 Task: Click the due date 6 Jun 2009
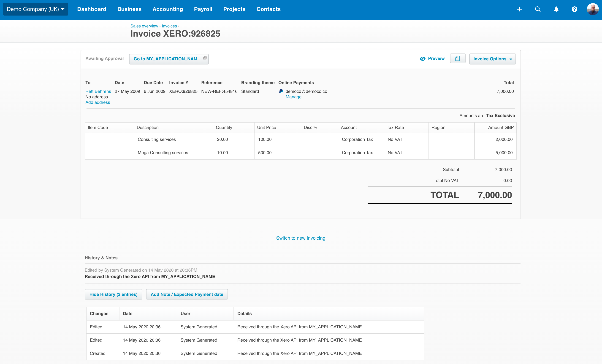coord(155,91)
